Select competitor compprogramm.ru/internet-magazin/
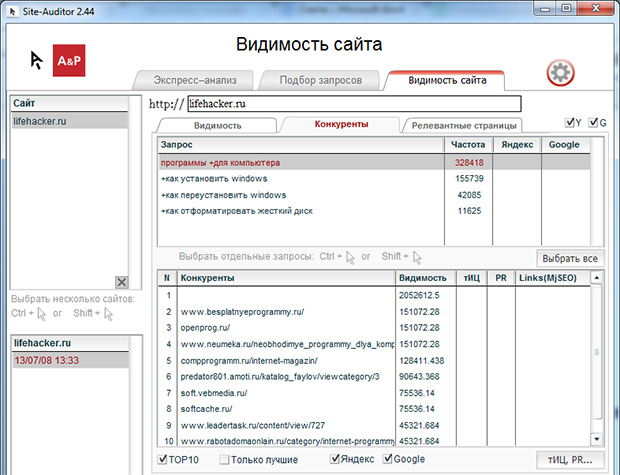 (x=374, y=361)
